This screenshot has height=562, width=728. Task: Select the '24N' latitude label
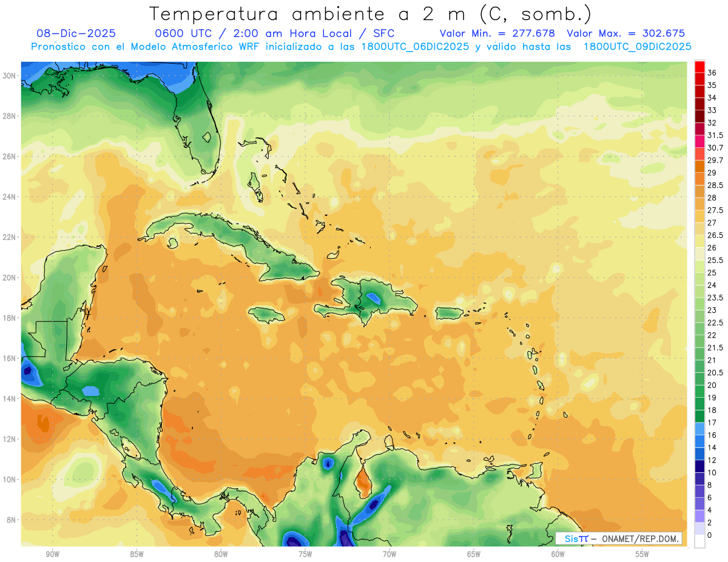point(10,197)
